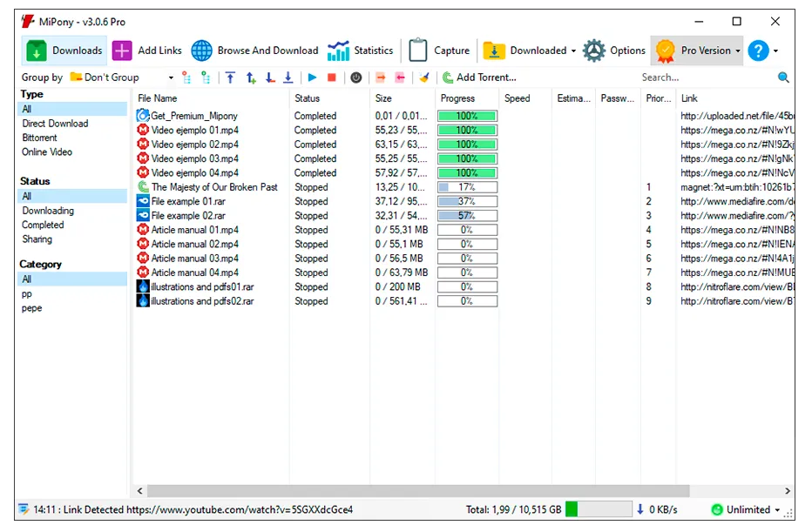
Task: Click the move to top priority arrow
Action: click(x=231, y=77)
